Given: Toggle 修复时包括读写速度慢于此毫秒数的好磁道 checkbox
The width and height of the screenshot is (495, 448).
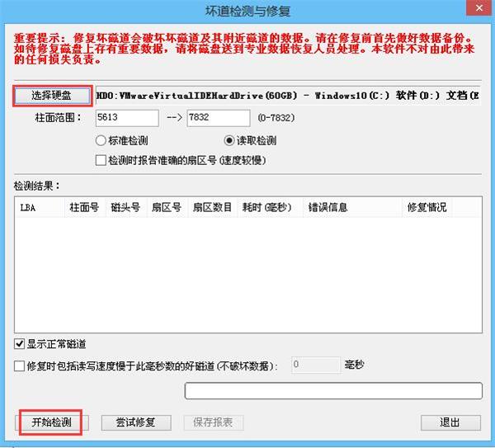Looking at the screenshot, I should 146,366.
